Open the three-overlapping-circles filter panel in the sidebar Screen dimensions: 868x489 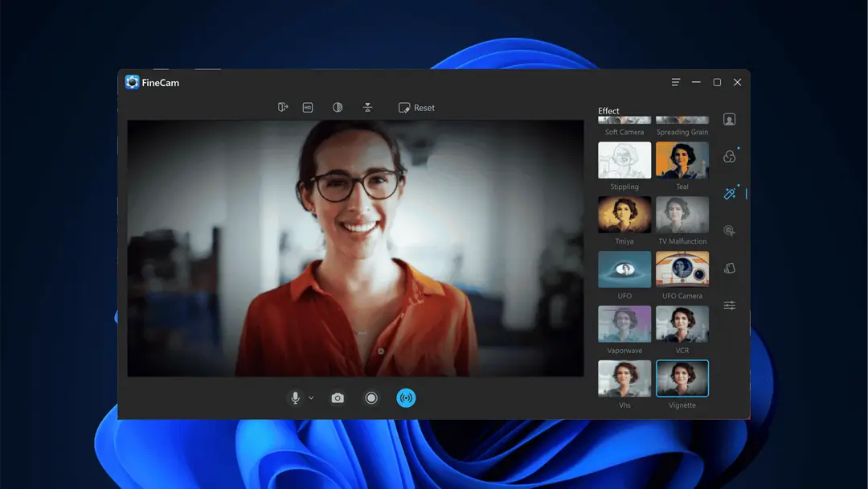730,157
